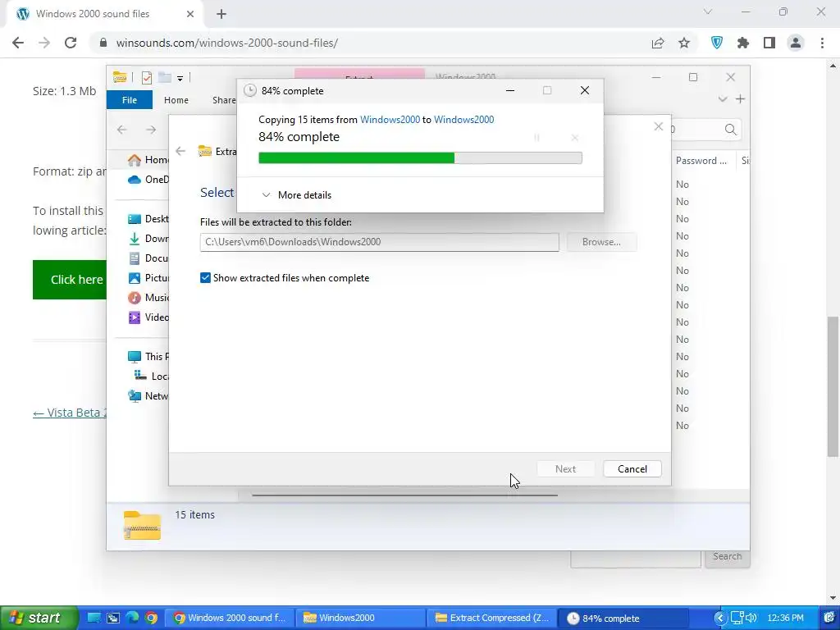
Task: Click the taskbar volume icon
Action: coord(751,618)
